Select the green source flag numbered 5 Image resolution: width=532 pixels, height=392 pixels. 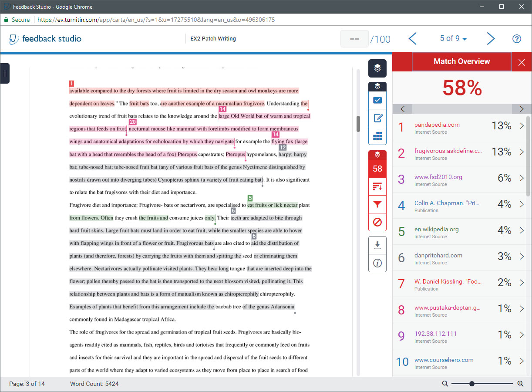point(250,198)
